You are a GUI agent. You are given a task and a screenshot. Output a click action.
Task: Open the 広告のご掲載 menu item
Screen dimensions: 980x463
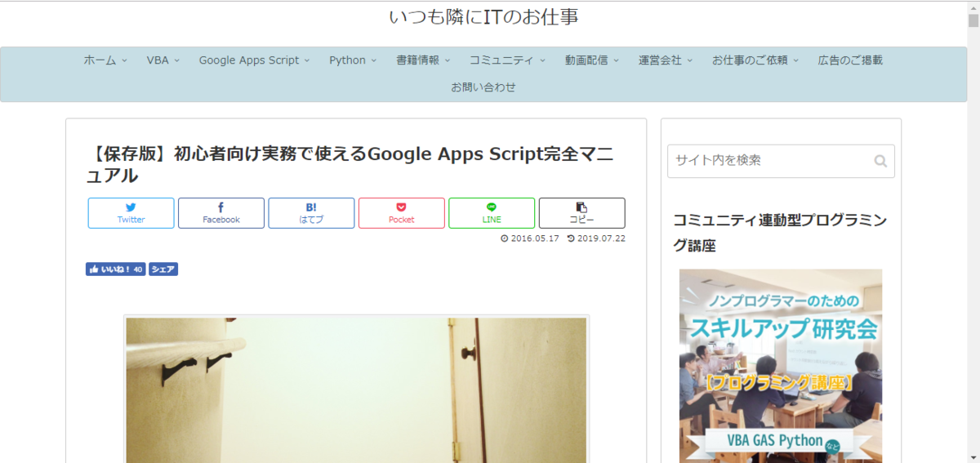coord(850,60)
